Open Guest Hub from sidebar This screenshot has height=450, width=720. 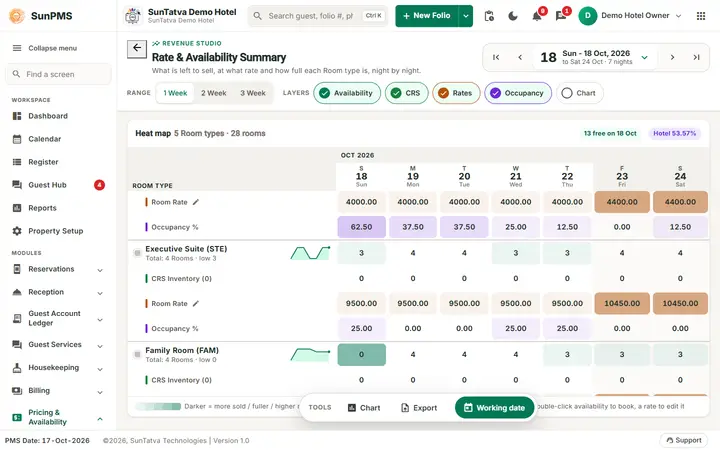pos(58,185)
